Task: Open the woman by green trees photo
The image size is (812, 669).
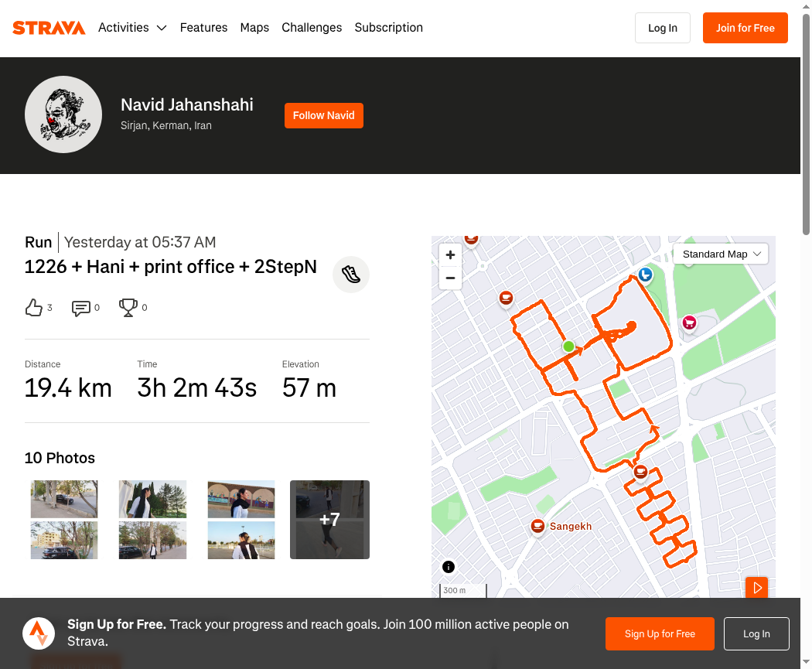Action: pos(152,499)
